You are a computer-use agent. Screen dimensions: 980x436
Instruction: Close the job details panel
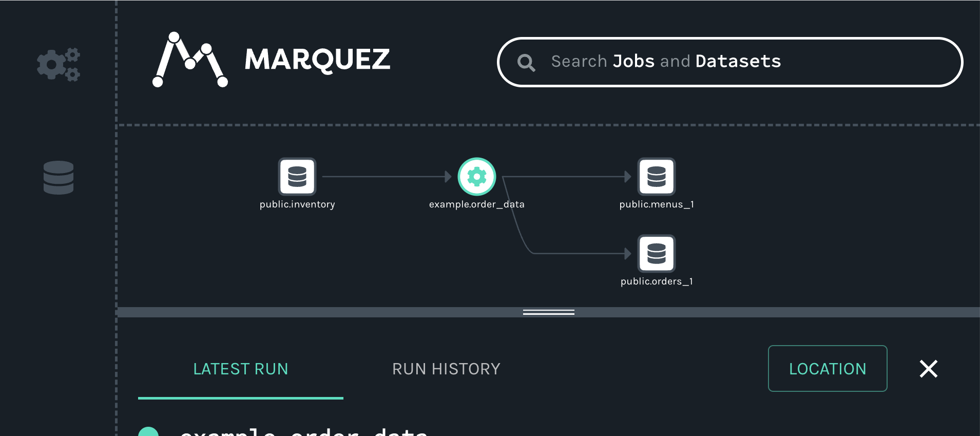click(929, 369)
